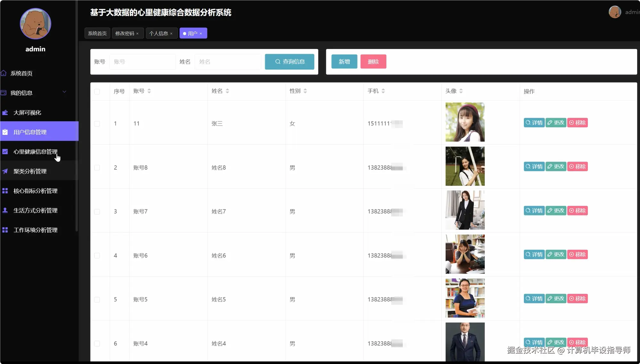Viewport: 640px width, 364px height.
Task: Open 账号6's avatar thumbnail
Action: (465, 254)
